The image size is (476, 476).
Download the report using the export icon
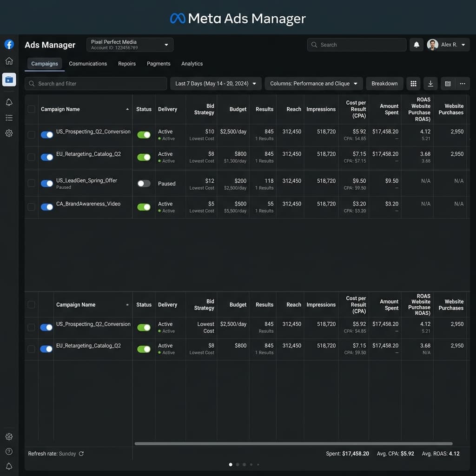430,84
